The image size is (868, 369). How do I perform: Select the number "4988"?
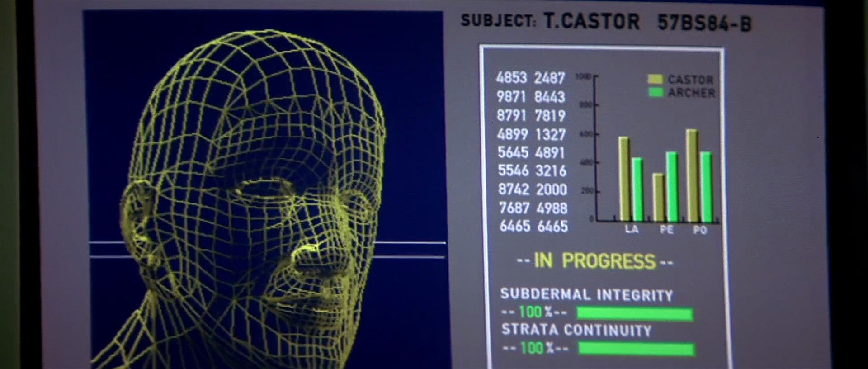tap(552, 208)
